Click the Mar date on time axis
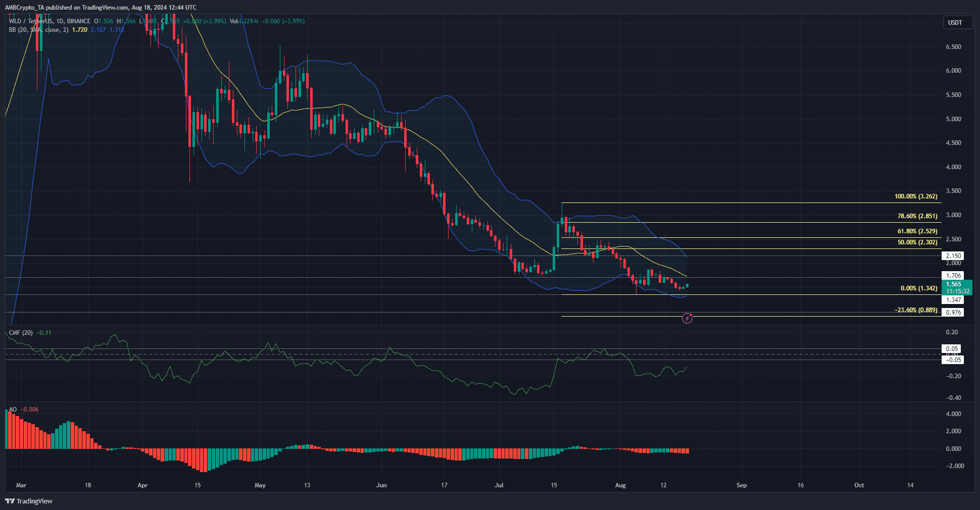980x510 pixels. pyautogui.click(x=21, y=485)
